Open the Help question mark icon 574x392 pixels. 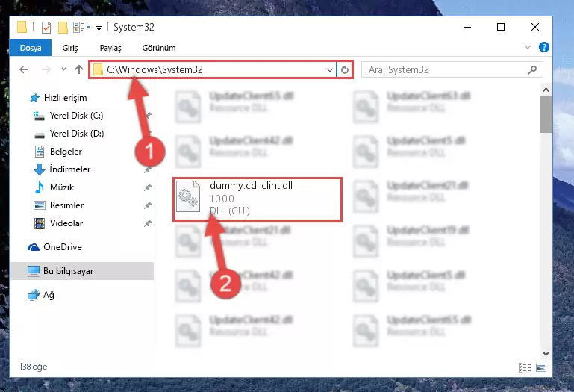(544, 47)
